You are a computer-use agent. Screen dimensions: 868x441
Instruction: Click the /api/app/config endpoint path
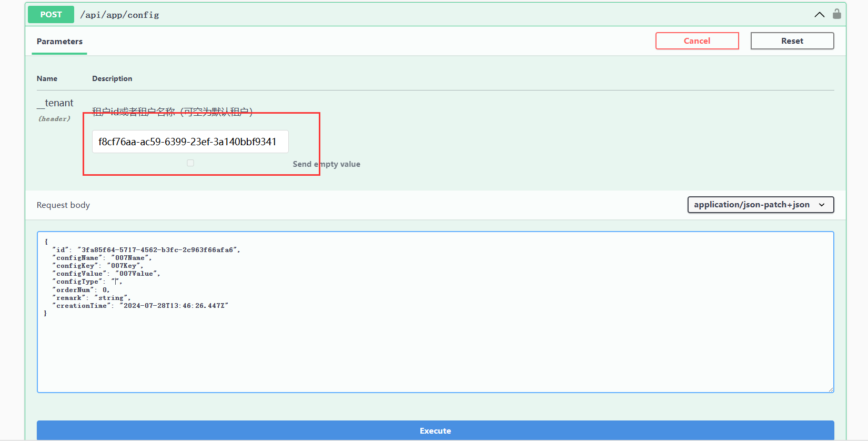pyautogui.click(x=119, y=15)
